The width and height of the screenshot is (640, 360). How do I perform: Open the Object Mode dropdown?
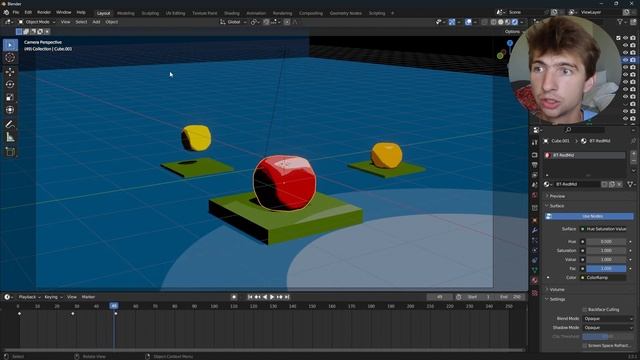click(36, 22)
